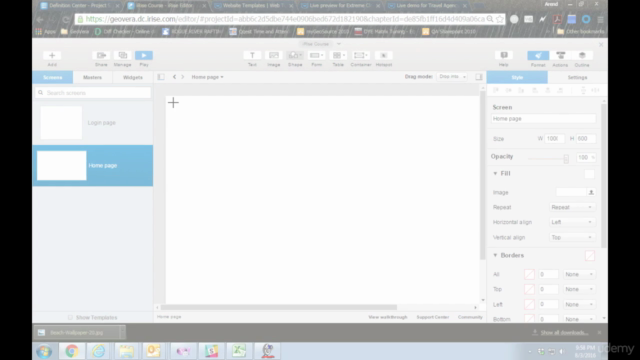Image resolution: width=640 pixels, height=360 pixels.
Task: Open the Share tool
Action: coord(101,56)
